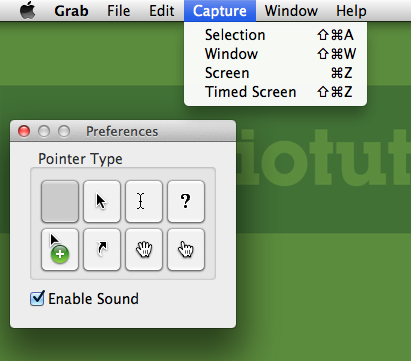Image resolution: width=411 pixels, height=361 pixels.
Task: Toggle the Enable Sound checkbox
Action: [37, 298]
